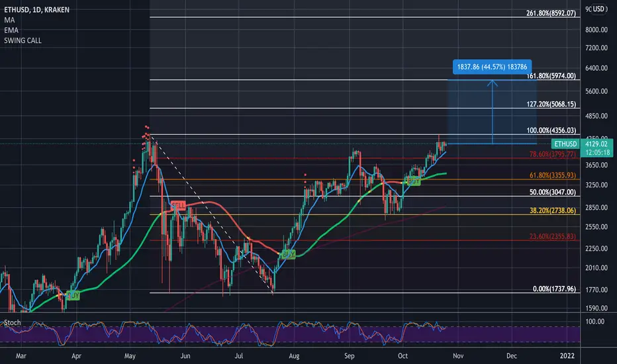
Task: Click 7200.00 on the price axis
Action: 596,48
